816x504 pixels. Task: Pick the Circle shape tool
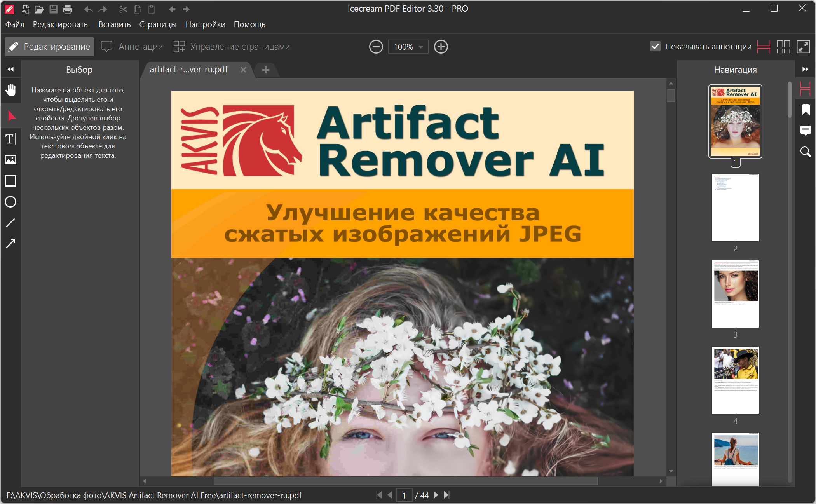(10, 202)
